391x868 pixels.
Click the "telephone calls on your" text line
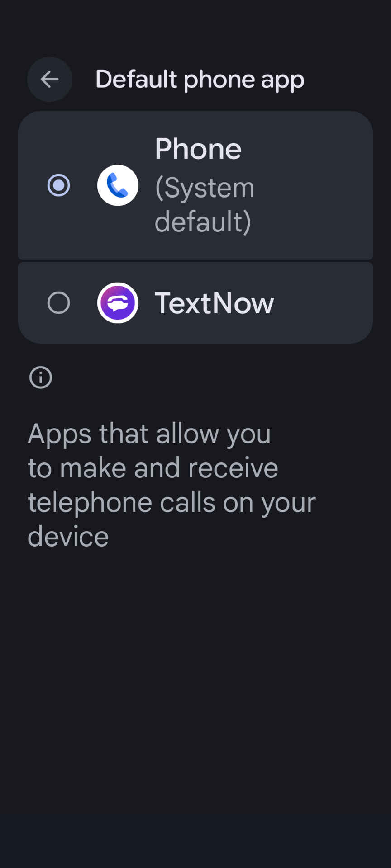point(172,503)
